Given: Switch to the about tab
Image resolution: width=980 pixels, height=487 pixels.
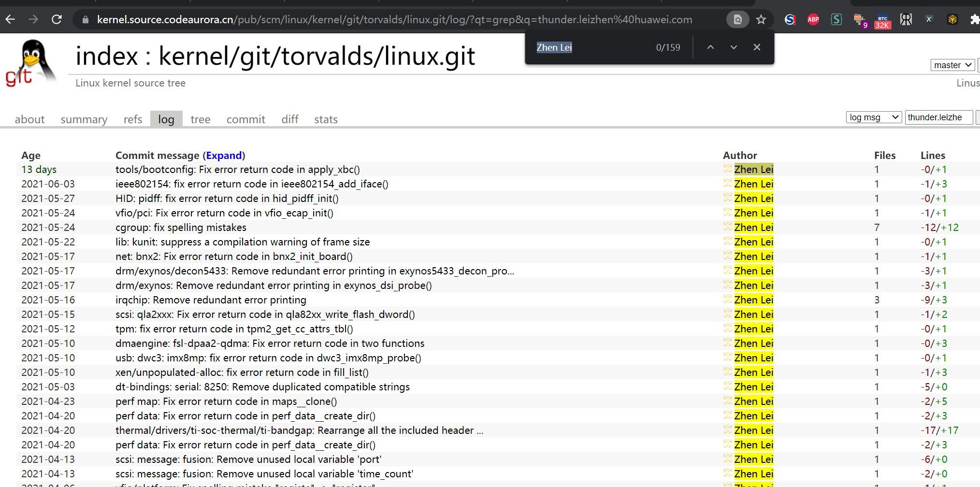Looking at the screenshot, I should (x=29, y=119).
